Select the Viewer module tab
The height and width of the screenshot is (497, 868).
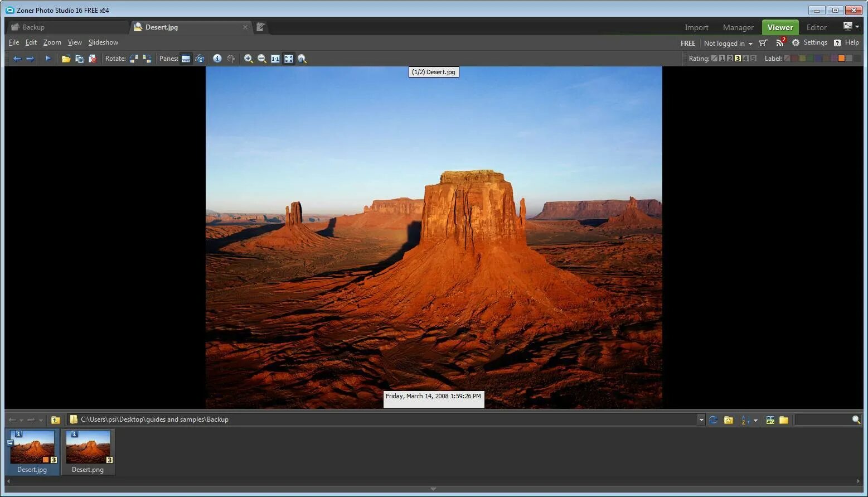click(780, 27)
